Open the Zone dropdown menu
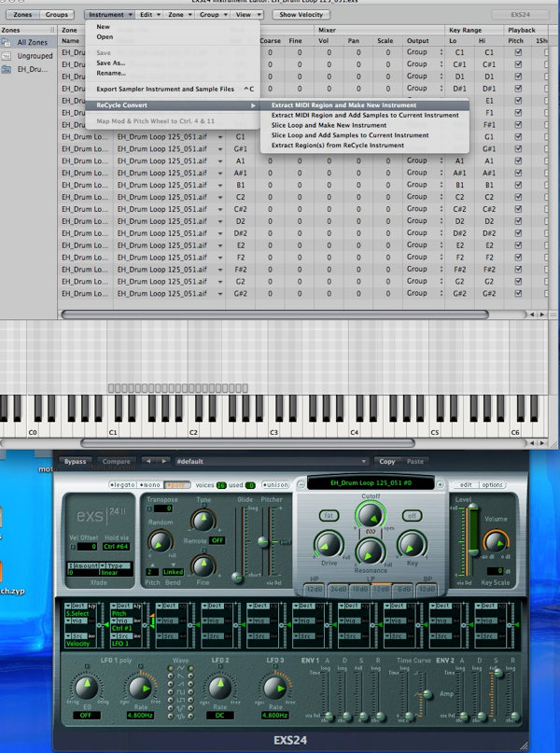Viewport: 560px width, 753px height. pos(180,15)
